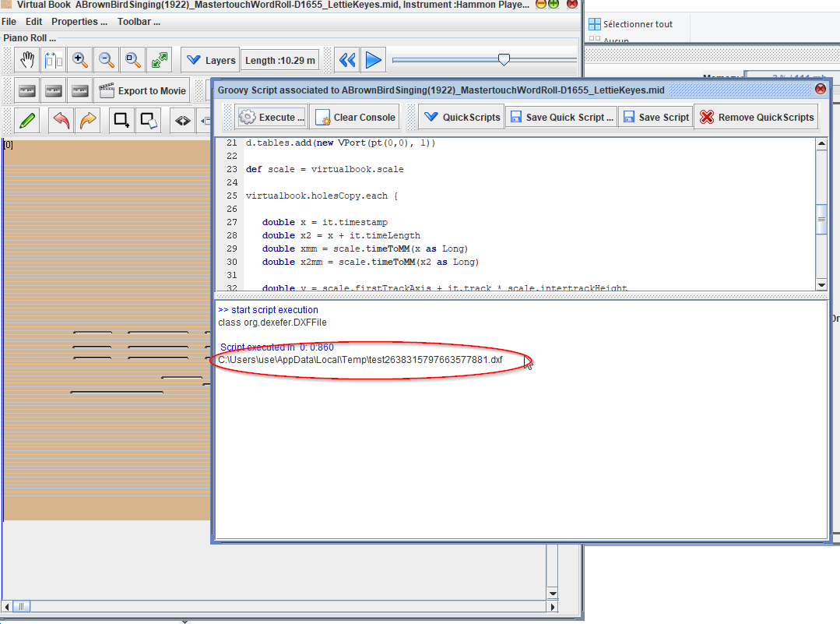Click the Execute script button
This screenshot has height=624, width=840.
[x=271, y=117]
